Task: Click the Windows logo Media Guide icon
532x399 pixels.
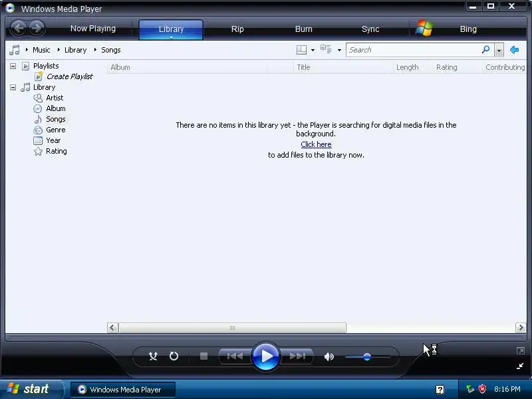Action: (424, 28)
